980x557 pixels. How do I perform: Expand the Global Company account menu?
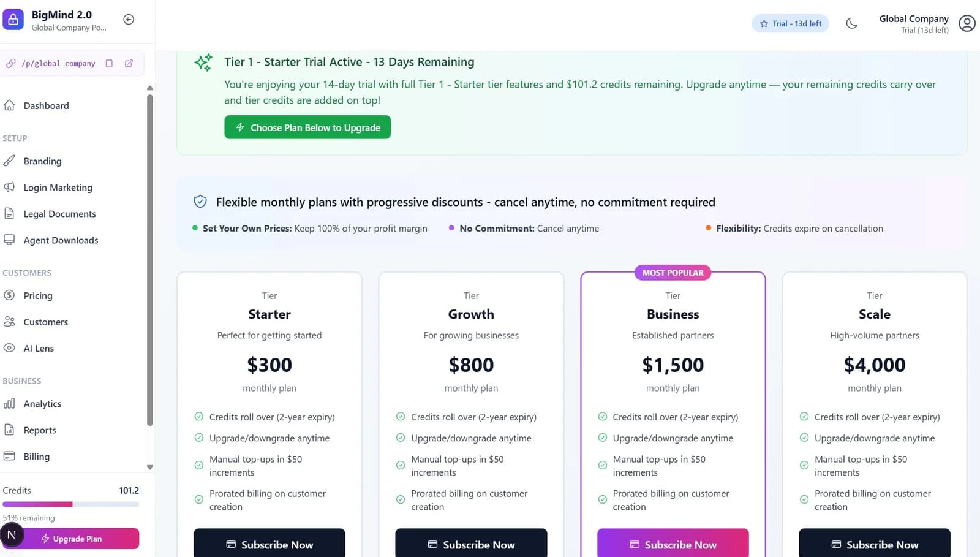coord(914,23)
